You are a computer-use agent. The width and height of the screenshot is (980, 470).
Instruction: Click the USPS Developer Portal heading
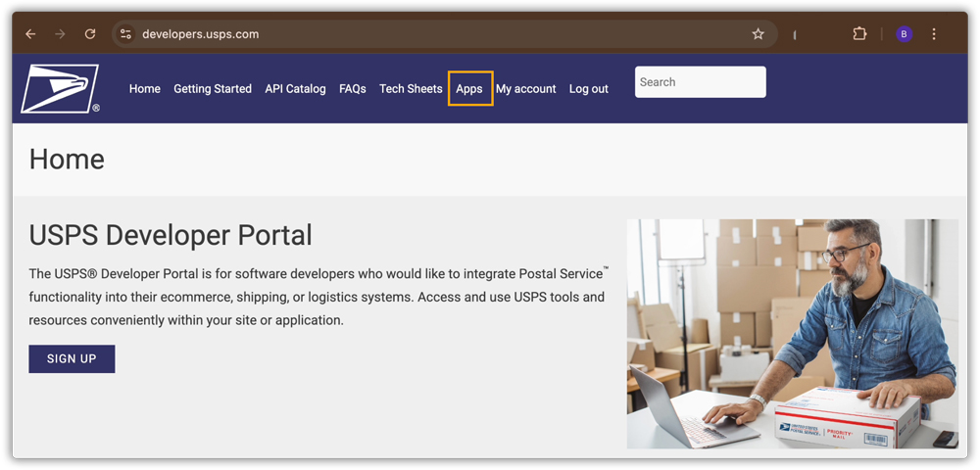(171, 235)
